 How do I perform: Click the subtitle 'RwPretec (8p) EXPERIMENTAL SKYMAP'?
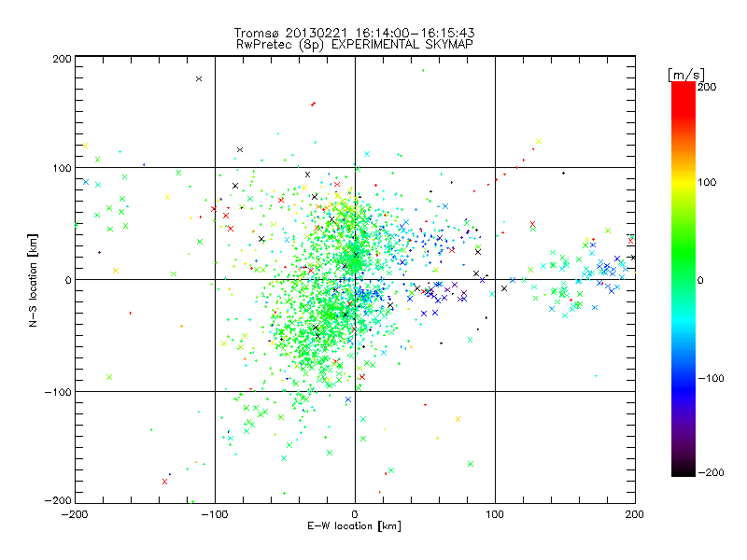point(355,45)
